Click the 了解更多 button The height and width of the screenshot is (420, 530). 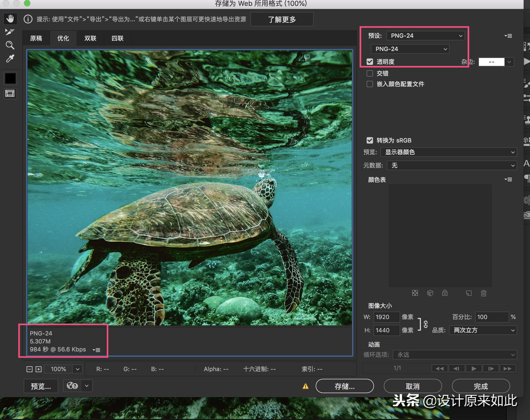click(x=282, y=19)
